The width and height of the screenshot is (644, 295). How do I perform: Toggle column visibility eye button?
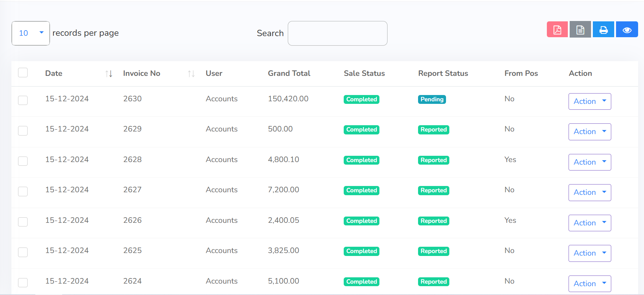627,29
